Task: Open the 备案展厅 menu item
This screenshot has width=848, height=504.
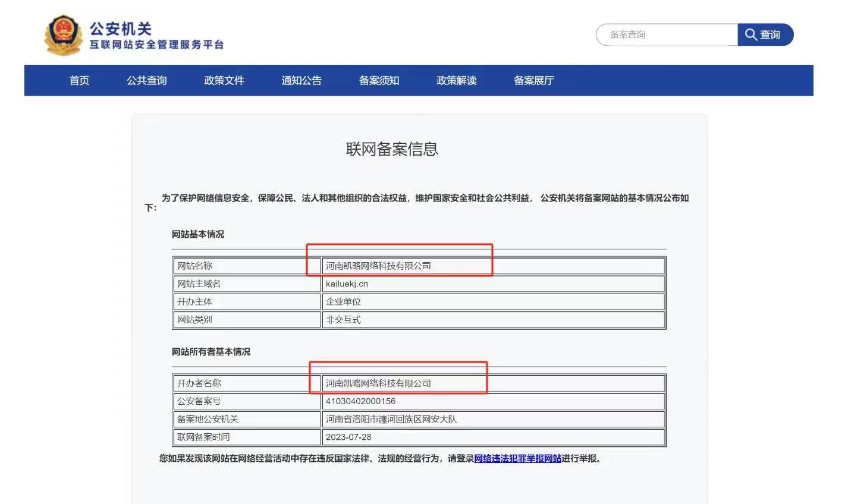Action: [533, 80]
